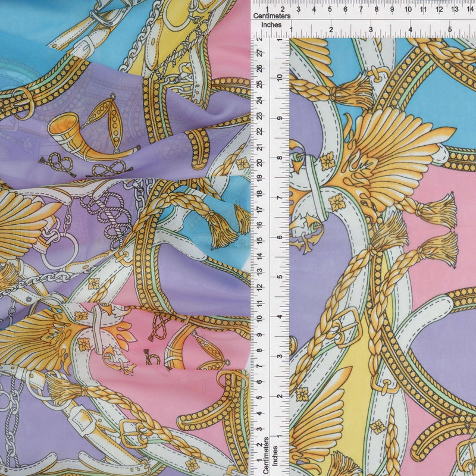476x476 pixels.
Task: Select the 2 inch mark on vertical ruler
Action: coord(281,396)
